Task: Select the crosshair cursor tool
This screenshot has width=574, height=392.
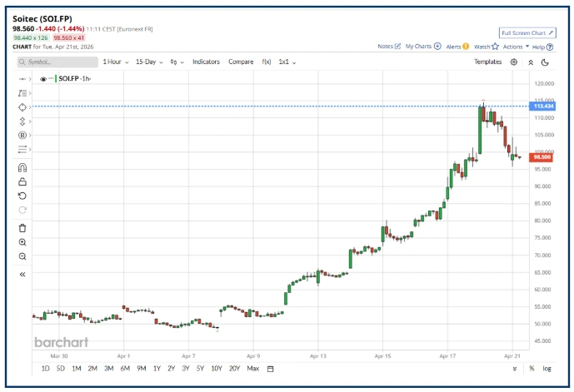Action: pos(22,79)
